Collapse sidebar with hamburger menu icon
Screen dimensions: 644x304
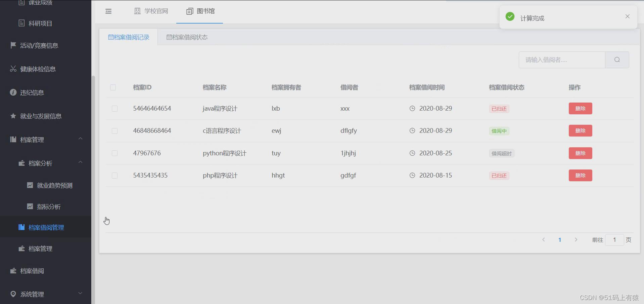tap(108, 11)
